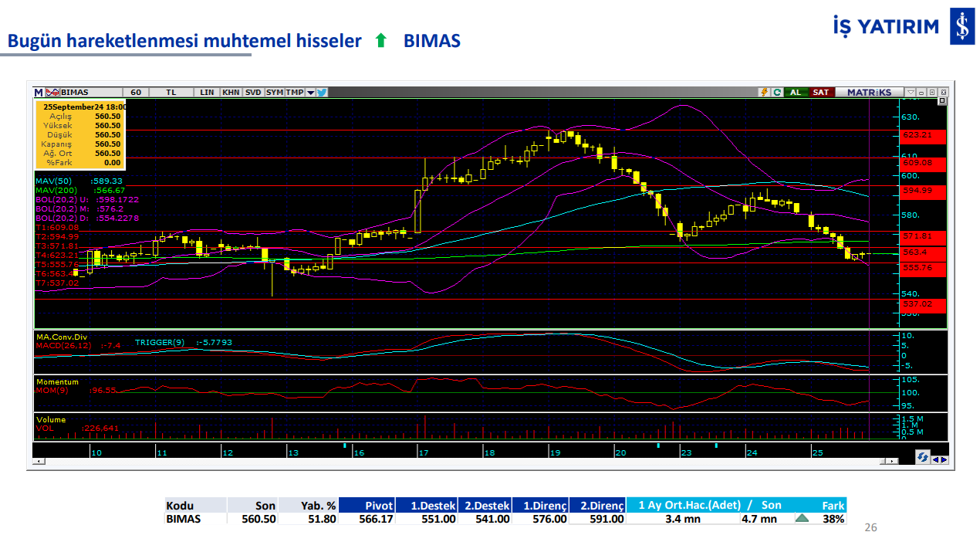Open the 60 period selector
980x542 pixels.
(x=136, y=92)
